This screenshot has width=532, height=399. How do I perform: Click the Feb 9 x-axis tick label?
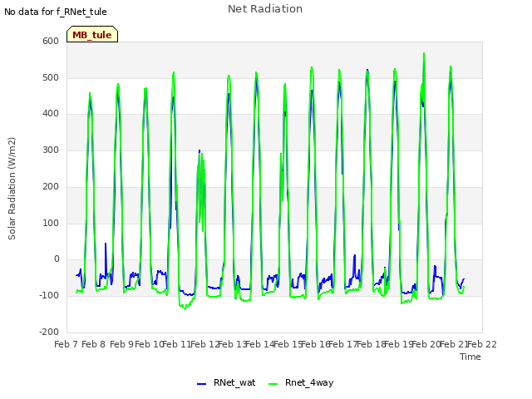[122, 344]
